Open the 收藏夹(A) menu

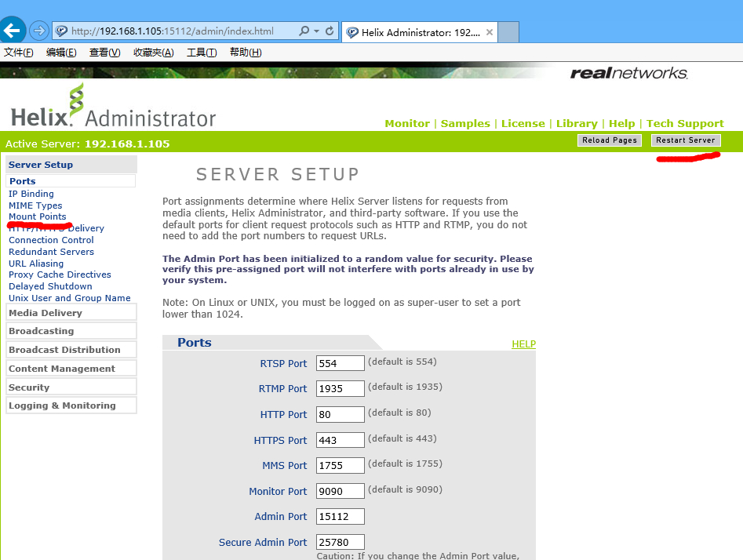(x=154, y=53)
